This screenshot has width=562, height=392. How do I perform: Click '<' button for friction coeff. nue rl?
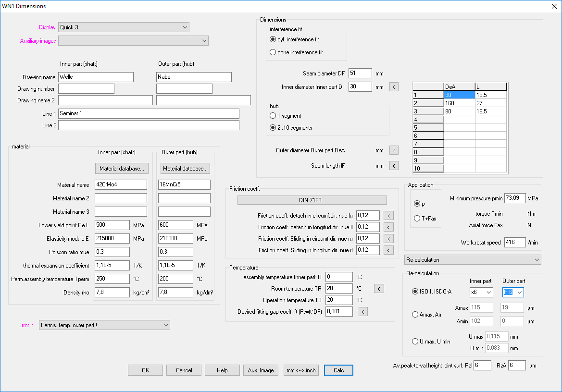(x=389, y=250)
